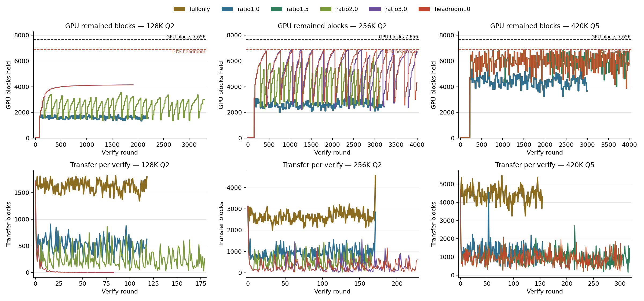Screen dimensions: 644x301
Task: Click 'Transfer blocks' y-axis label of 128K chart
Action: coord(9,224)
